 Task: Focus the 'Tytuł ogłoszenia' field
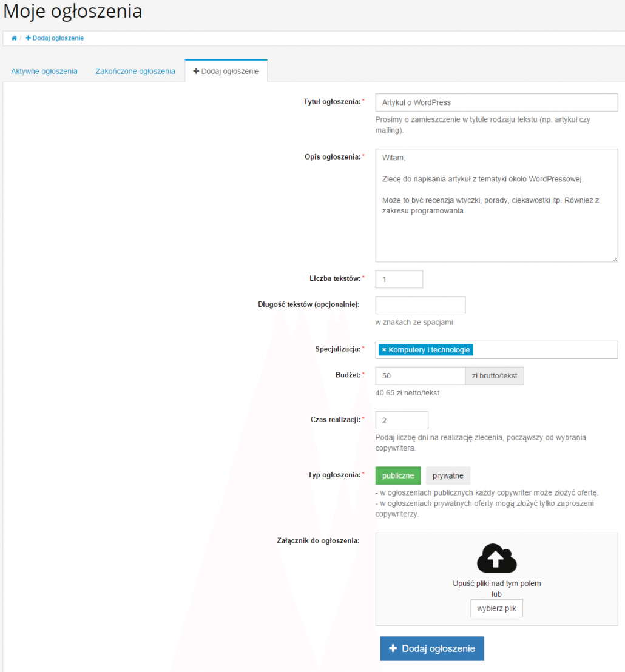[496, 102]
